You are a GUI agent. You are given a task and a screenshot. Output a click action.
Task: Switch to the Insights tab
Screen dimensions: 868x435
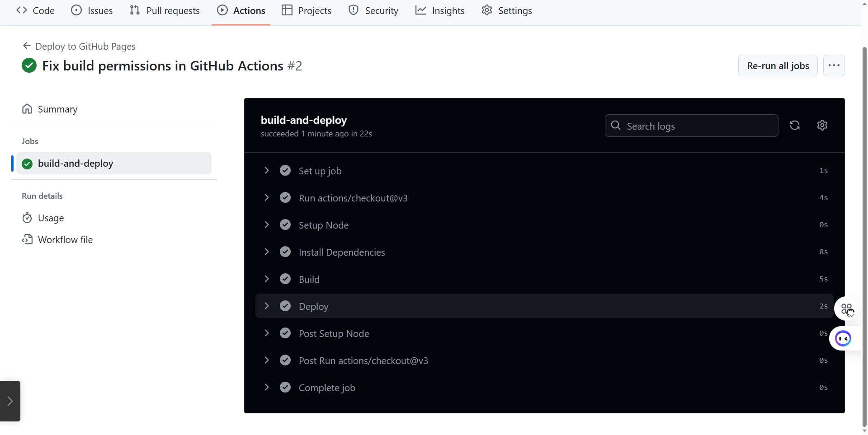[440, 10]
